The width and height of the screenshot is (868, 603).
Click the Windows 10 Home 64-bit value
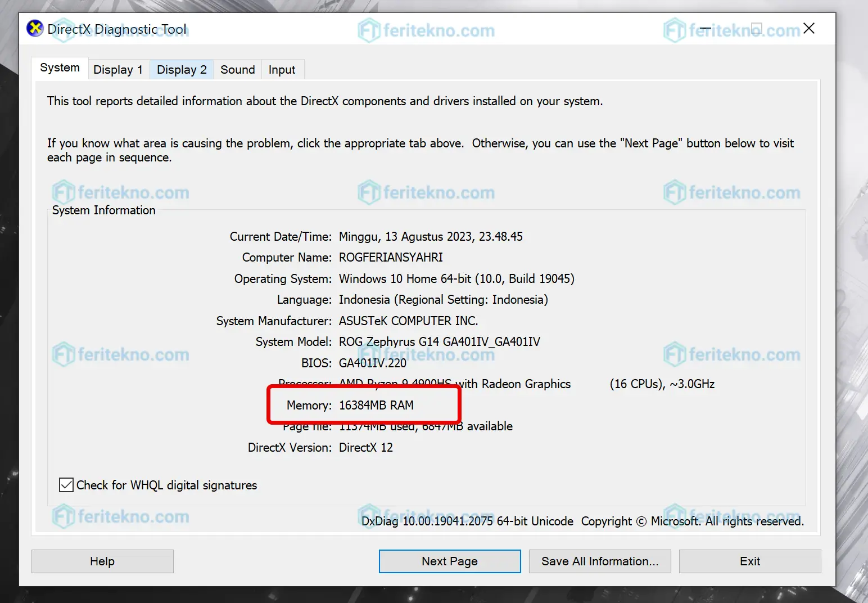click(x=456, y=279)
